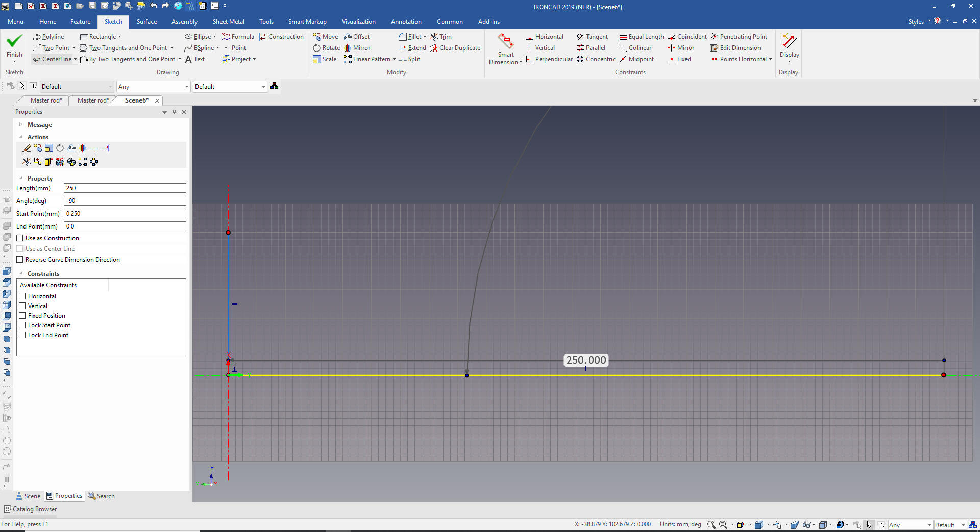Open the Fillet dropdown arrow
The width and height of the screenshot is (980, 532).
(x=425, y=37)
